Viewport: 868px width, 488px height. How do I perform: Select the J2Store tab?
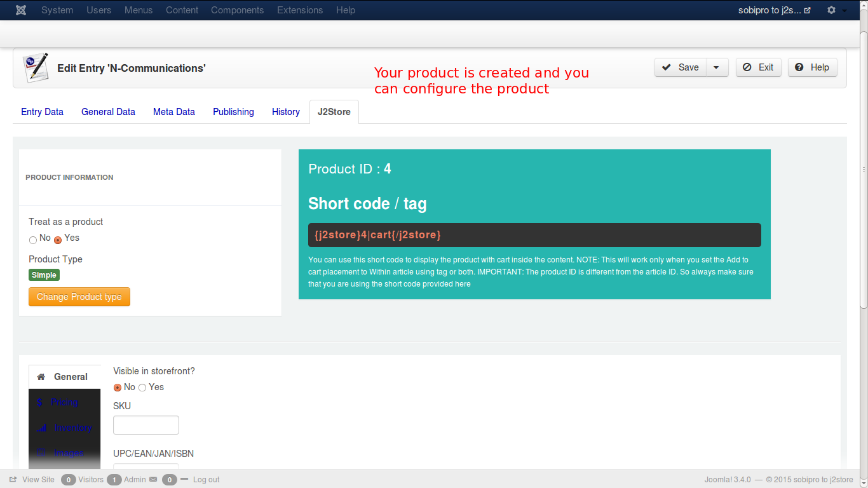[x=334, y=112]
